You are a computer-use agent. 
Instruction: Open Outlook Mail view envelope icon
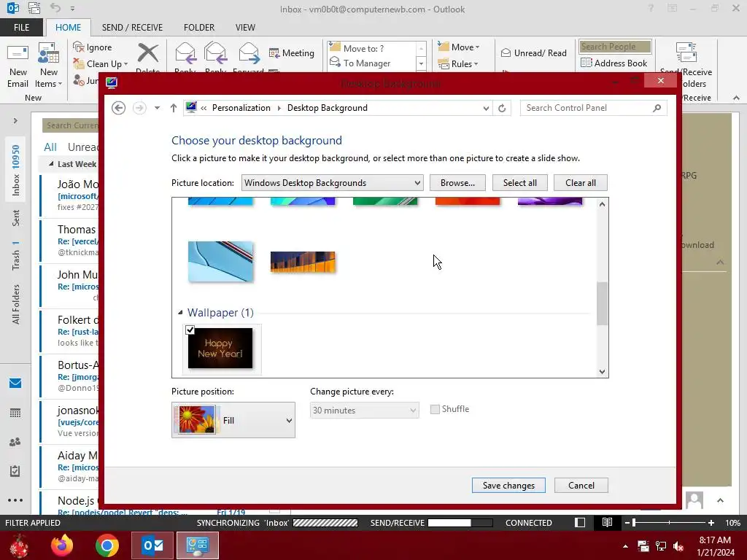click(15, 384)
